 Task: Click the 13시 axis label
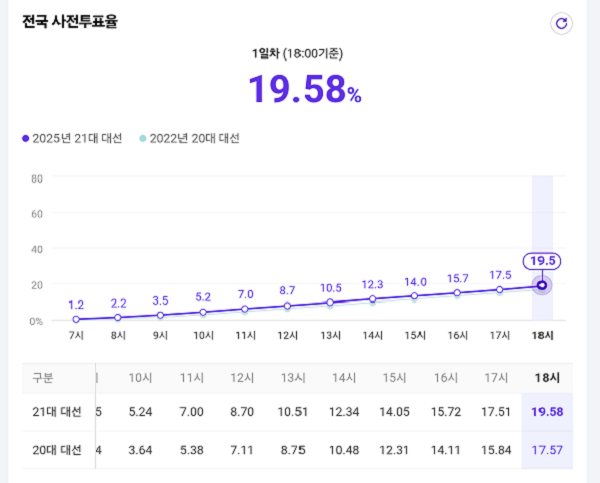[x=330, y=336]
